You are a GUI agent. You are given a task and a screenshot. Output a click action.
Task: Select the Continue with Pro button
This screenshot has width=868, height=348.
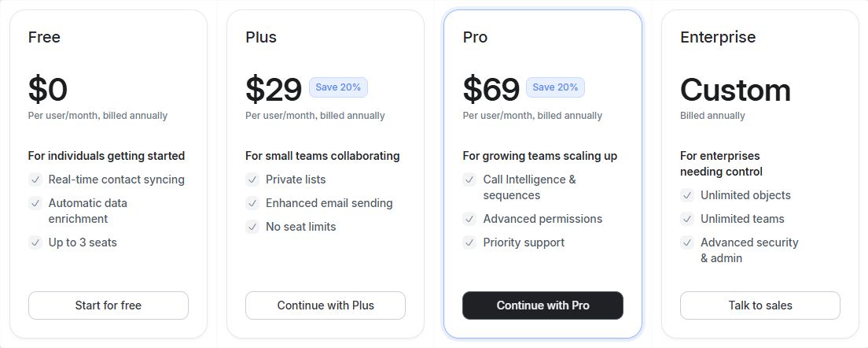[x=542, y=305]
